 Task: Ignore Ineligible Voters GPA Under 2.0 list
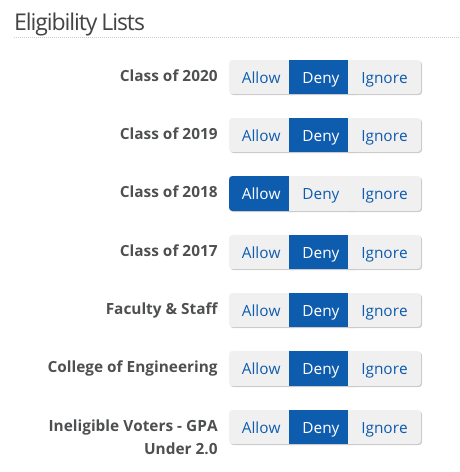[385, 427]
